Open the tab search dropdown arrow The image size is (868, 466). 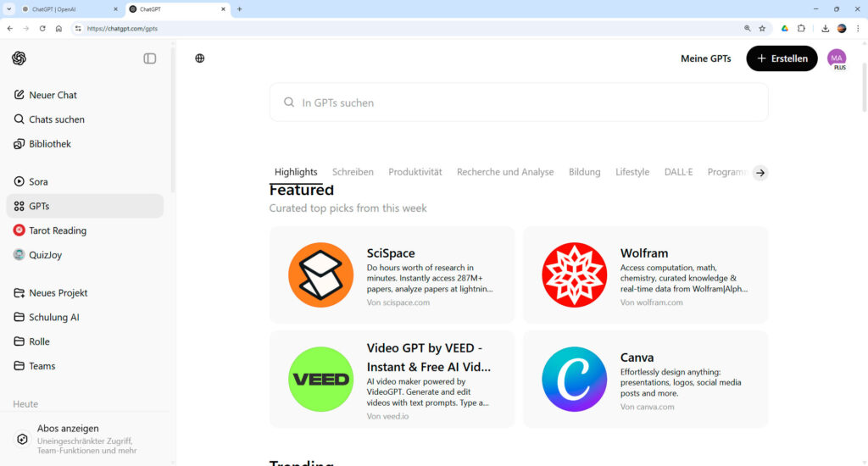point(8,9)
